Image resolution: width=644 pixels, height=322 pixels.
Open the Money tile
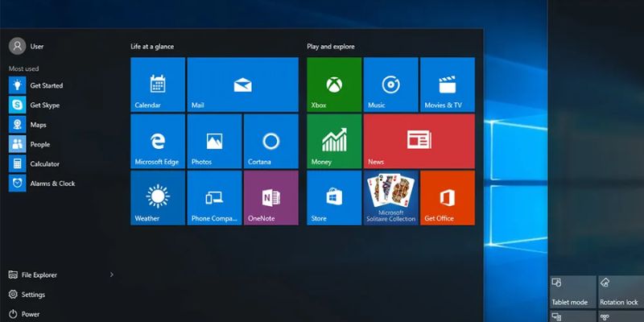[x=334, y=141]
